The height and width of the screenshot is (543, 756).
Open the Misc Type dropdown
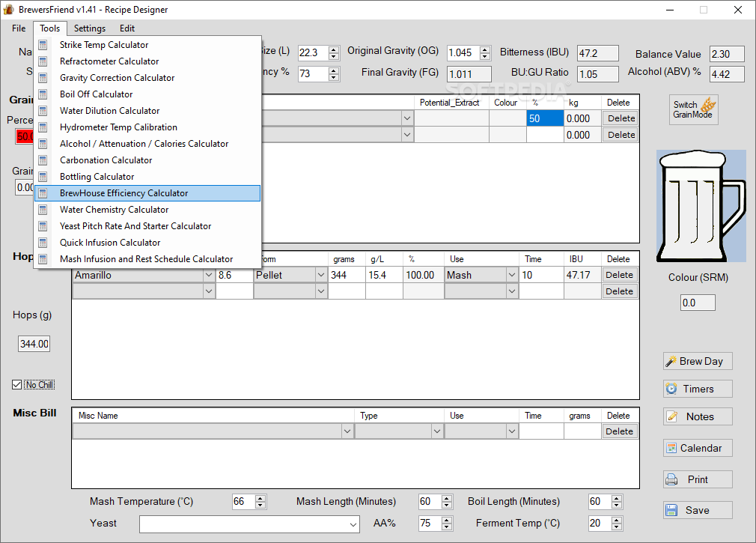click(437, 431)
